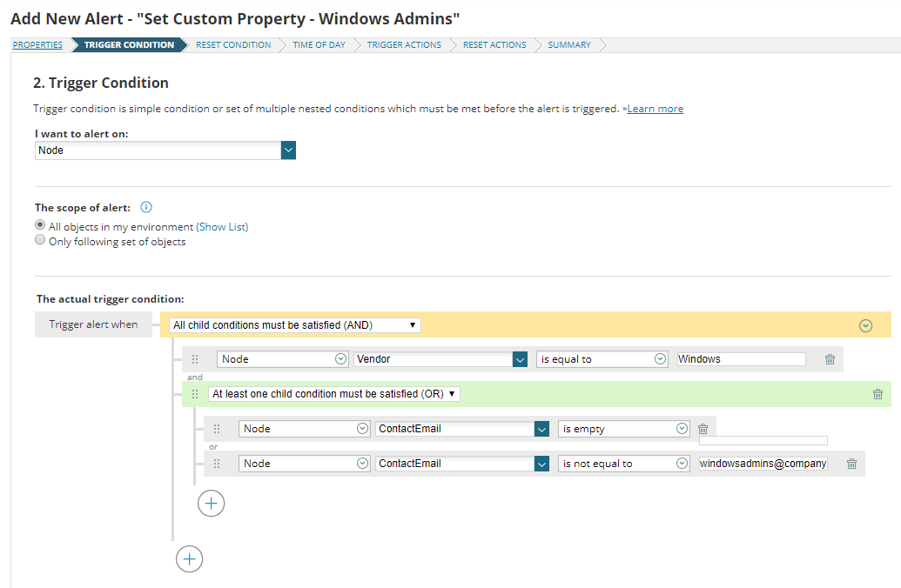Screen dimensions: 901x588
Task: Delete the Vendor equals Windows condition
Action: pyautogui.click(x=830, y=359)
